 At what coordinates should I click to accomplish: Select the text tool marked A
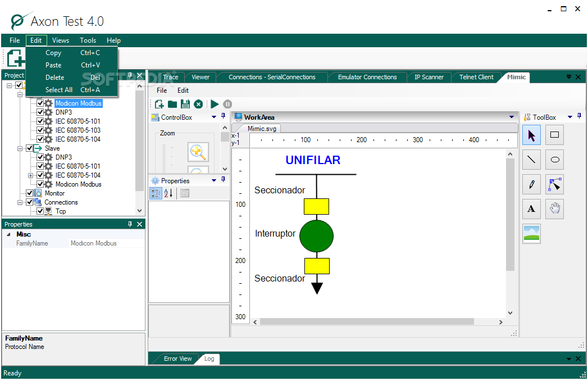(x=531, y=208)
